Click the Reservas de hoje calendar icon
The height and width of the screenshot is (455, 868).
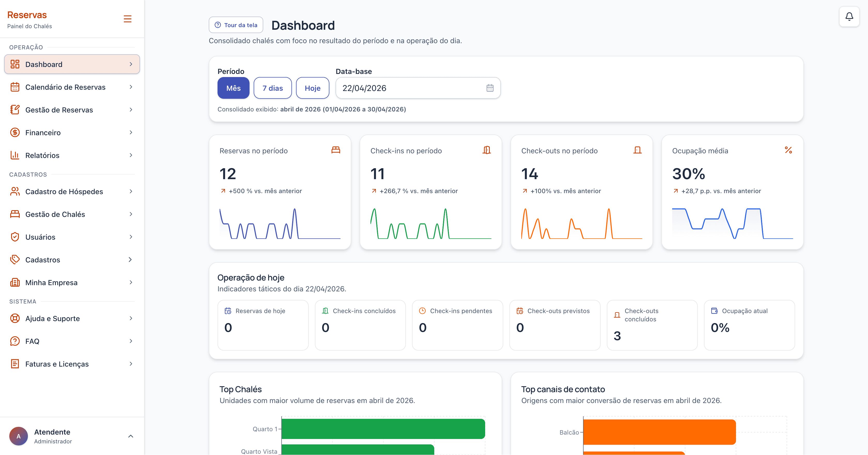point(228,311)
